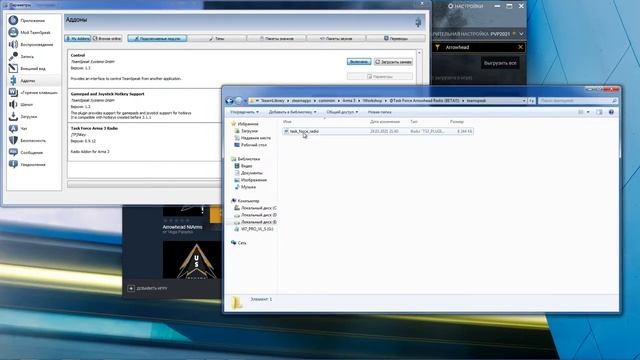Click the Параметры button for Control plugin

[x=380, y=76]
